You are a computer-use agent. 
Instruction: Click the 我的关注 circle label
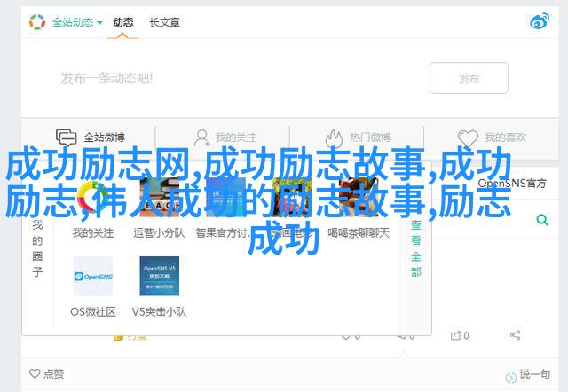click(93, 233)
